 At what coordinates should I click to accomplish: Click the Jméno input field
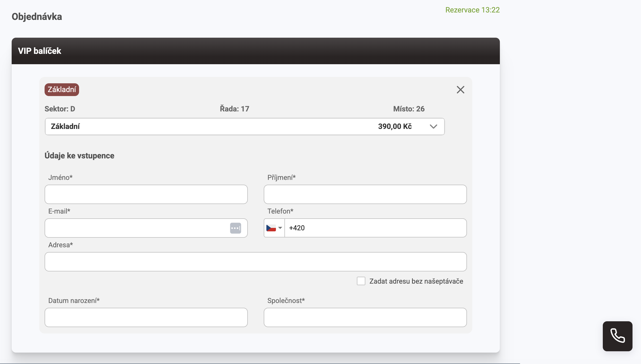(x=146, y=194)
